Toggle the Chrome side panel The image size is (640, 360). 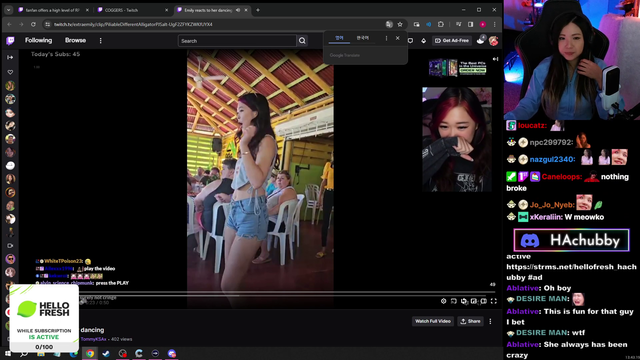pyautogui.click(x=471, y=24)
